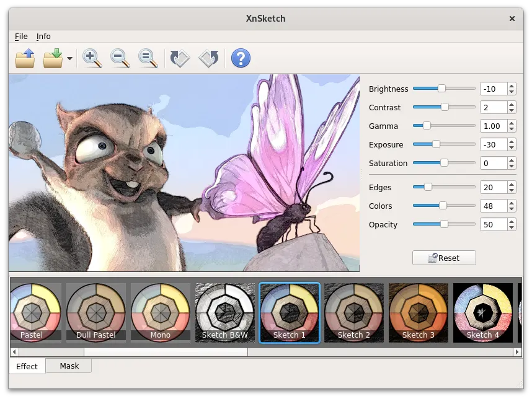Viewport: 532px width, 399px height.
Task: Adjust the Edges slider
Action: coord(444,187)
